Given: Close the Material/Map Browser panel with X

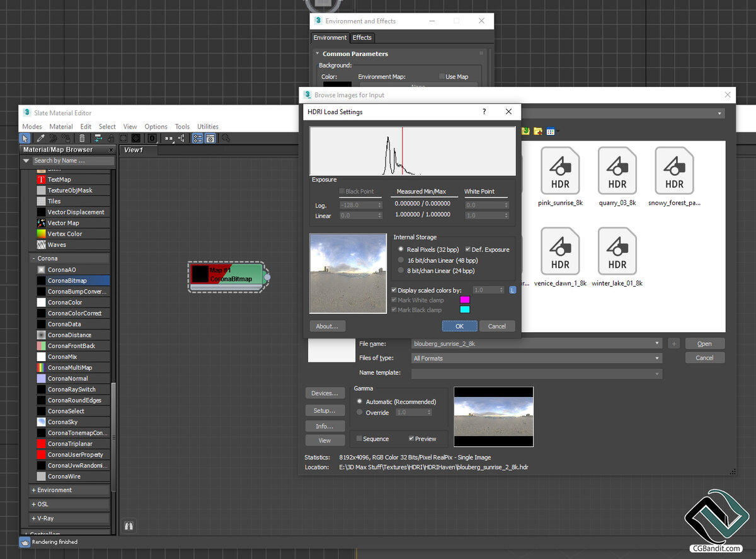Looking at the screenshot, I should [x=111, y=150].
